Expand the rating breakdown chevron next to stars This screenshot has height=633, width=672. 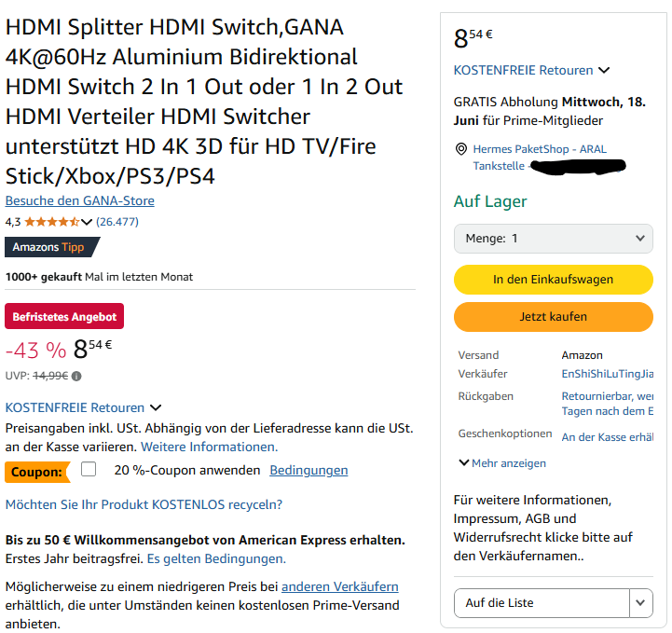click(x=88, y=222)
